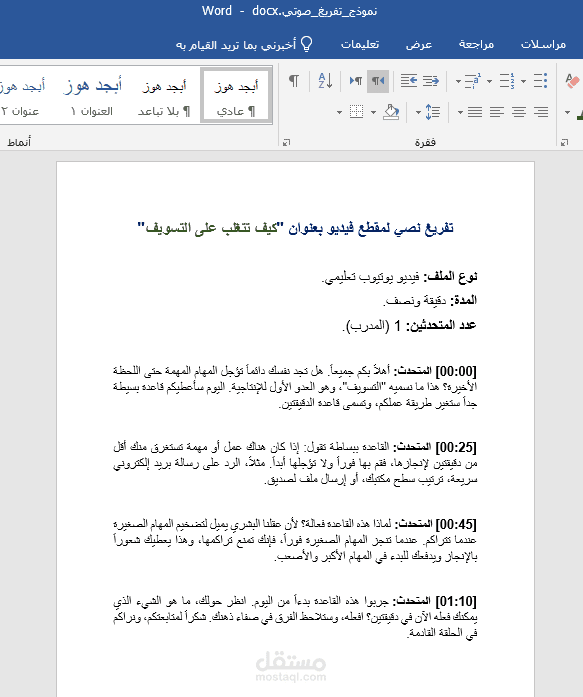Align text to the right
The height and width of the screenshot is (697, 583).
(x=541, y=112)
